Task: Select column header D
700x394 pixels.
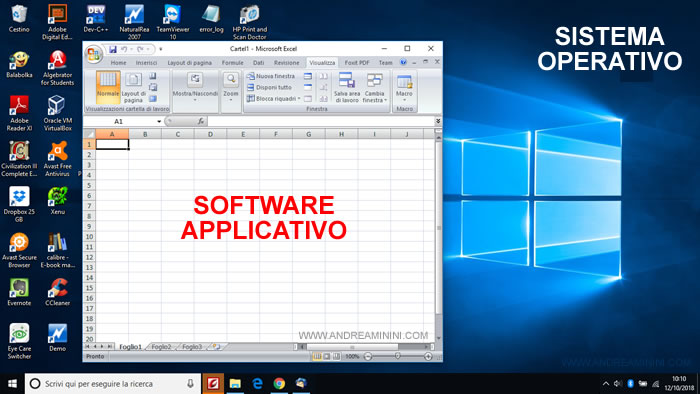Action: click(210, 134)
